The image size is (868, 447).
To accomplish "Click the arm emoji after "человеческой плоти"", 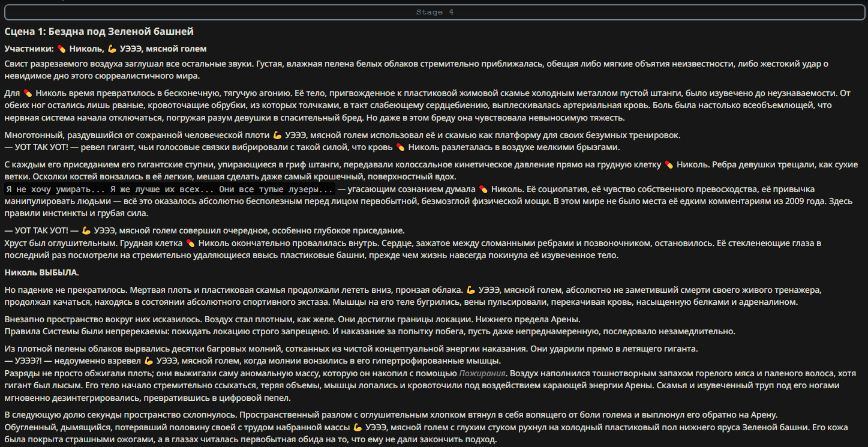I will pyautogui.click(x=277, y=136).
